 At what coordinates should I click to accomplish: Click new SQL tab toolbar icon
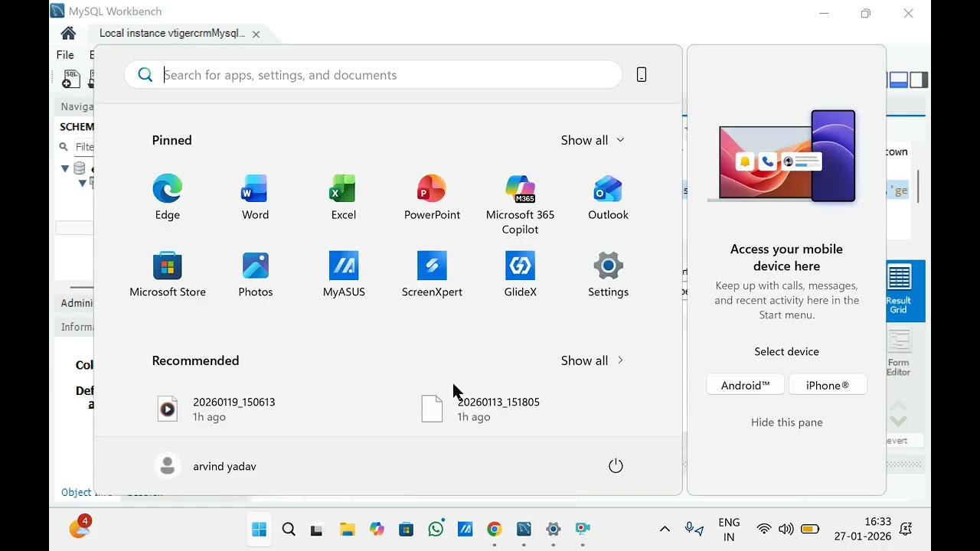point(70,79)
